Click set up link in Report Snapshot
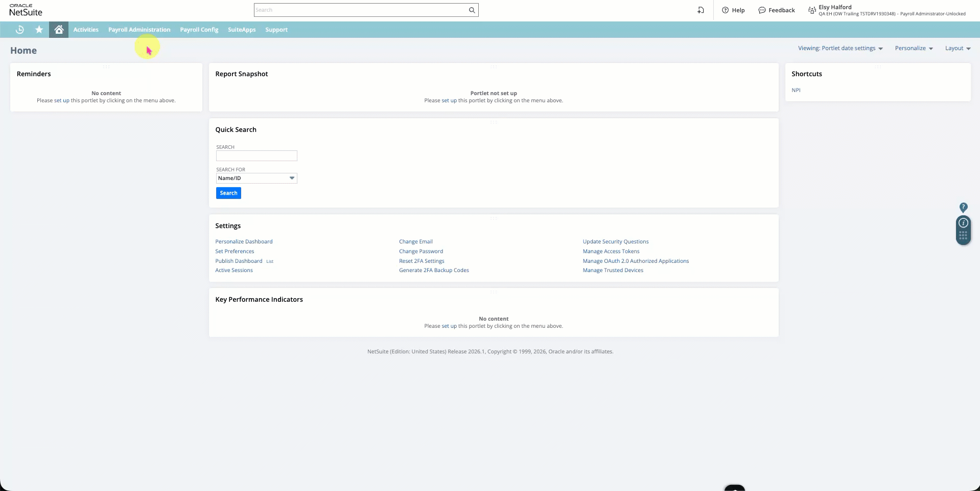980x491 pixels. 449,100
